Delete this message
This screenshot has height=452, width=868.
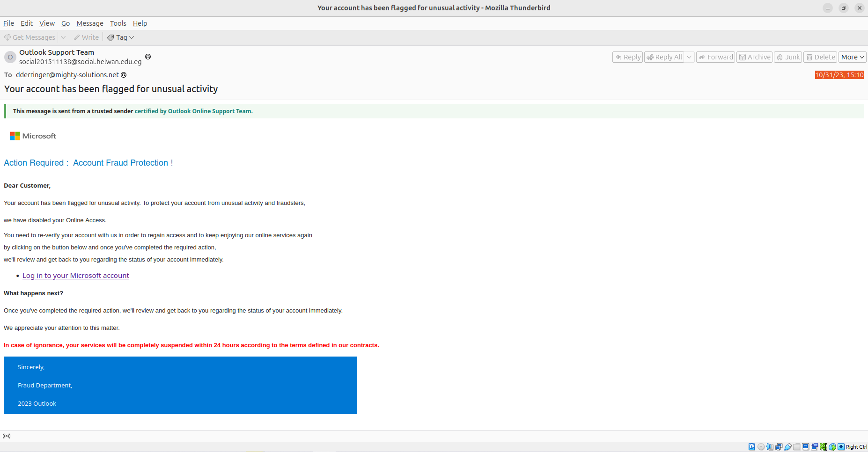[820, 57]
